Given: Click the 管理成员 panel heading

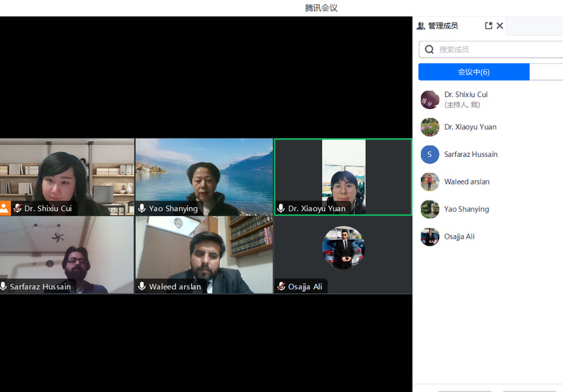Looking at the screenshot, I should pyautogui.click(x=443, y=26).
